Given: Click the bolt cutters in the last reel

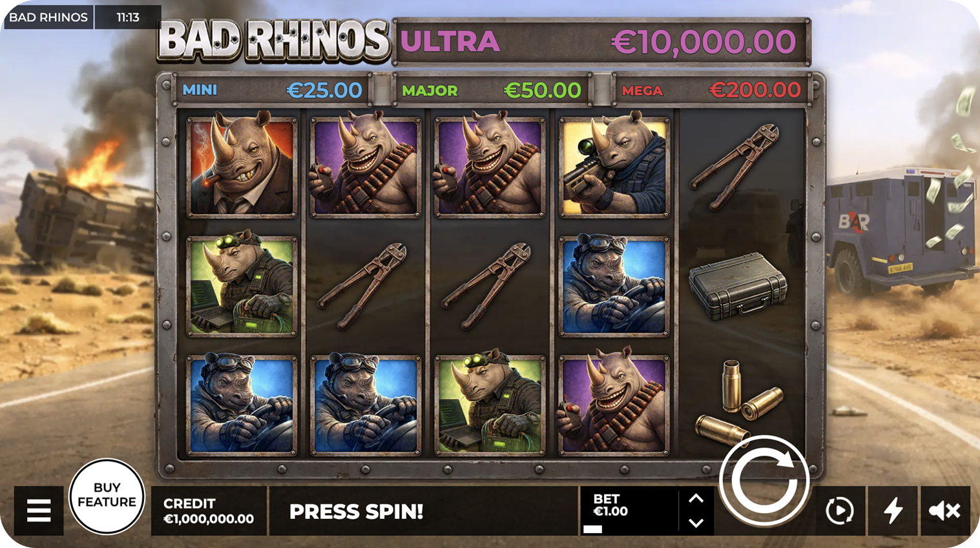Looking at the screenshot, I should point(735,167).
